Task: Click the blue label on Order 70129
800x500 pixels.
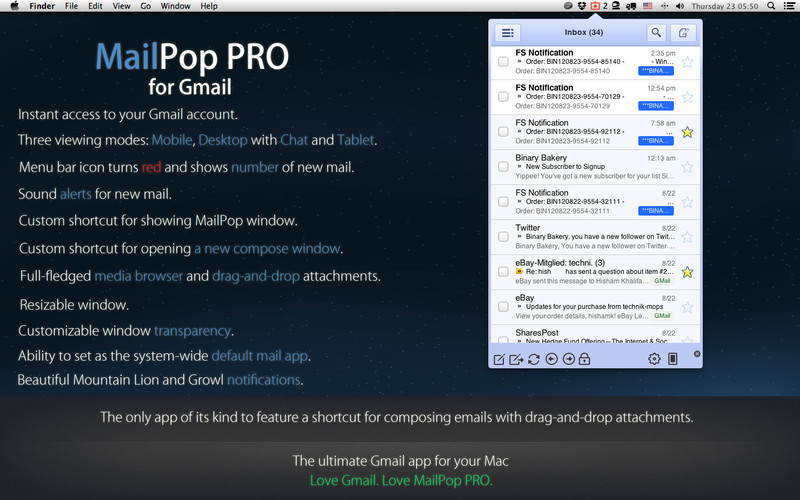Action: tap(656, 106)
